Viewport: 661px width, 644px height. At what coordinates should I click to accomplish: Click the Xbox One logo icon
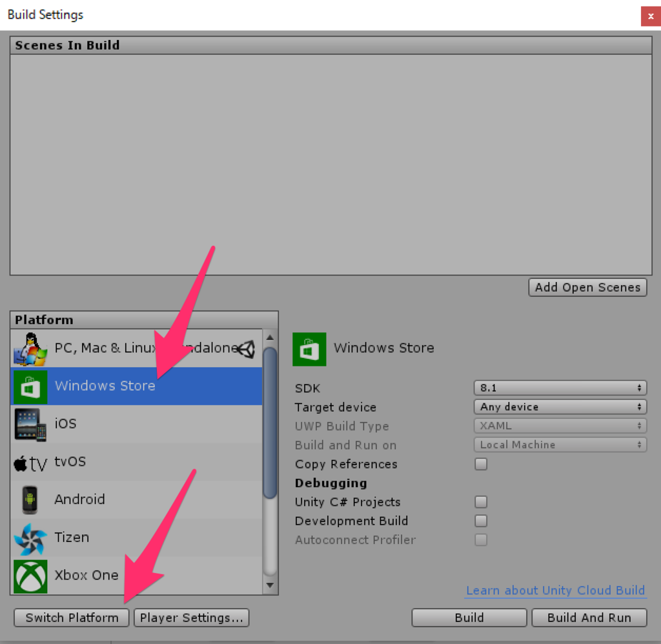click(x=30, y=576)
